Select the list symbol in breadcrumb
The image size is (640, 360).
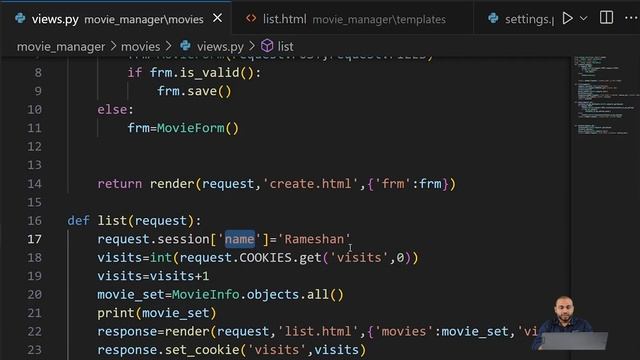click(285, 47)
